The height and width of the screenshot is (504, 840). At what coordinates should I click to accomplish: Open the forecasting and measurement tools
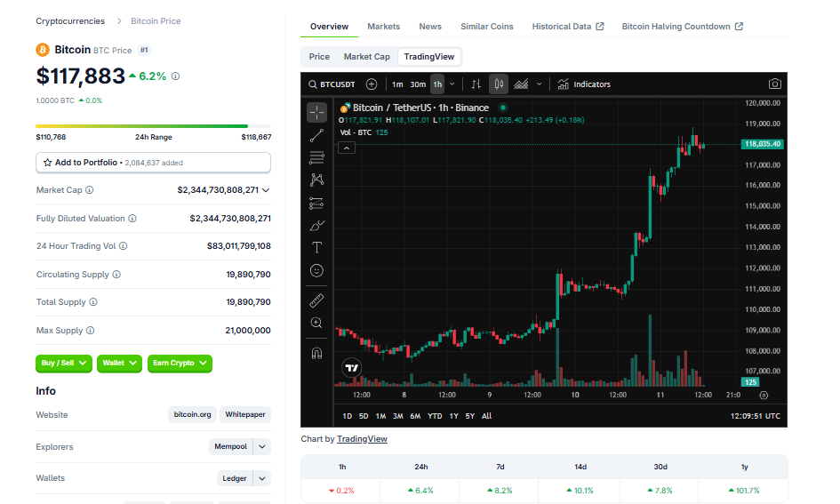click(x=316, y=203)
